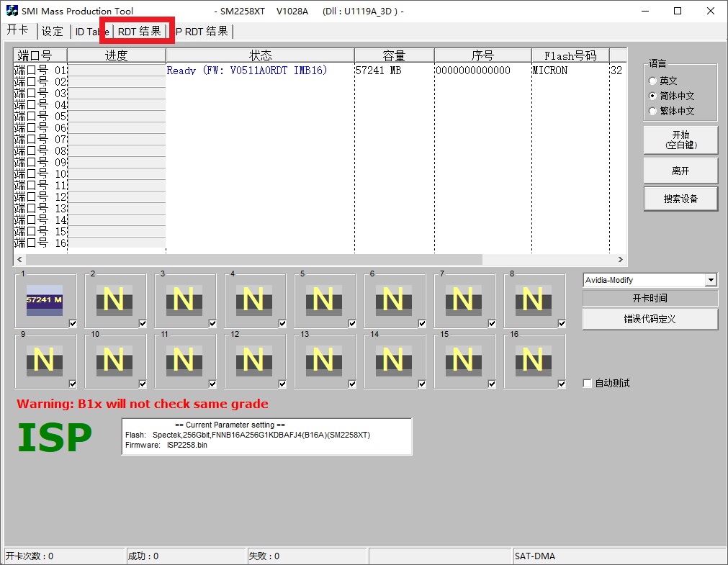Click the 搜索设备 button

[x=680, y=199]
